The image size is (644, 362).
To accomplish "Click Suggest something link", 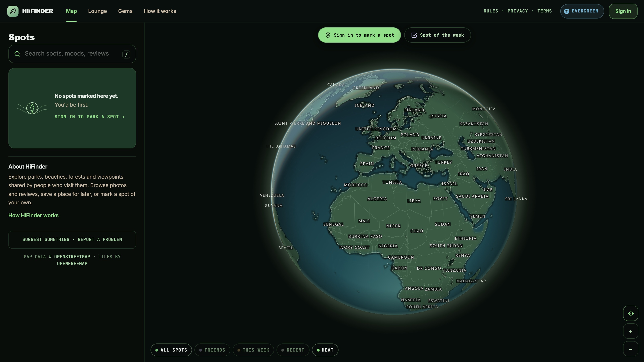I will [46, 239].
